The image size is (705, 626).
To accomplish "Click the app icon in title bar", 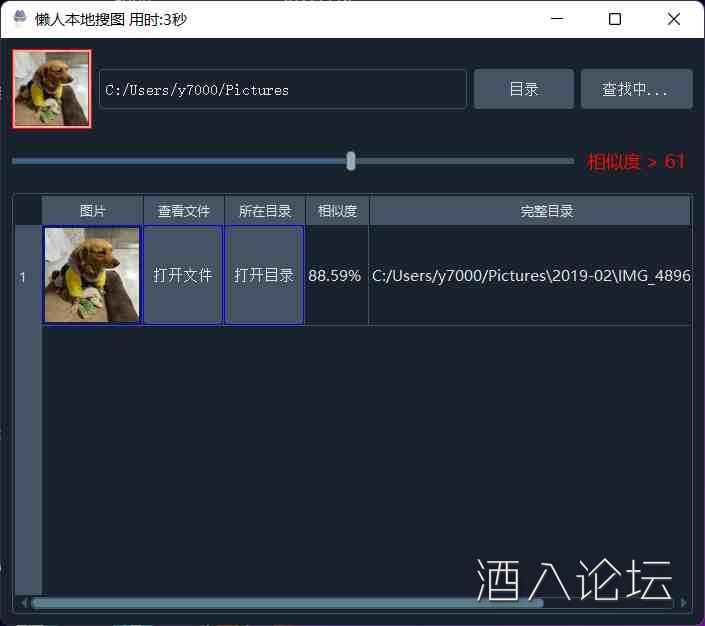I will (x=19, y=18).
